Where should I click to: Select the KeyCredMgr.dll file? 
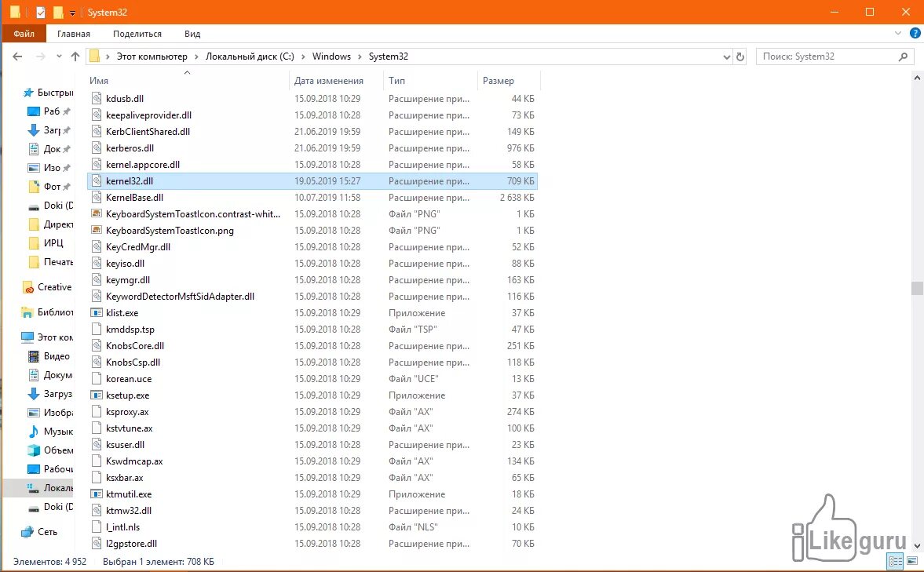[312, 247]
